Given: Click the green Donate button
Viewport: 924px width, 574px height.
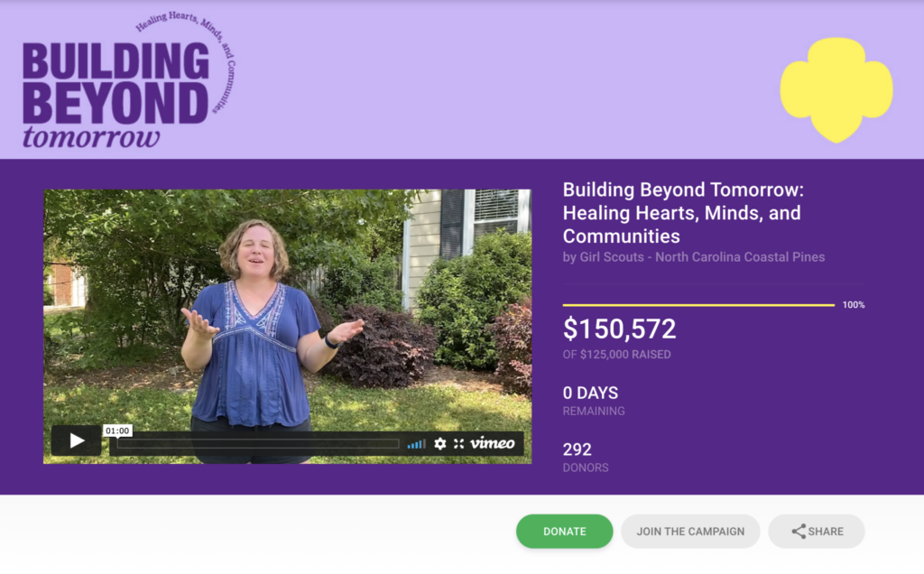Looking at the screenshot, I should tap(565, 532).
